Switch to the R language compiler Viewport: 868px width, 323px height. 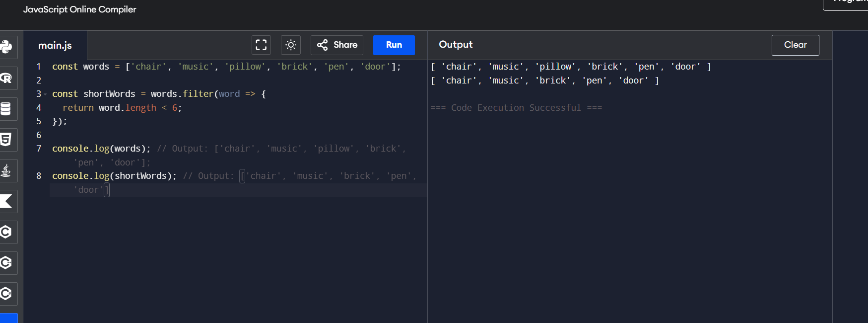coord(6,78)
